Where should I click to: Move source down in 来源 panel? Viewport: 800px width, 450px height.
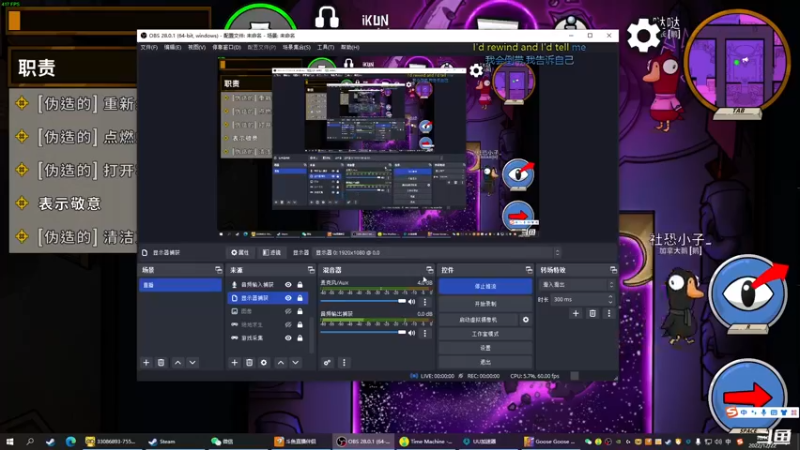click(295, 362)
